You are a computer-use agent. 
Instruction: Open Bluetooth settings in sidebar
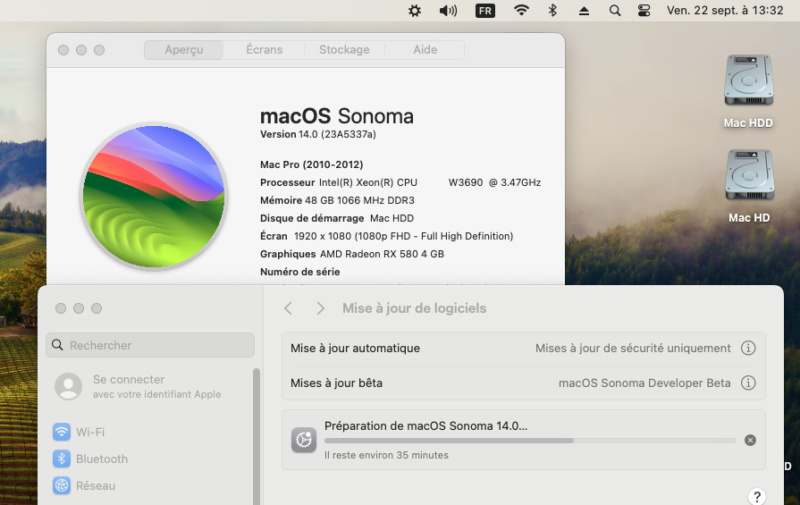coord(90,459)
